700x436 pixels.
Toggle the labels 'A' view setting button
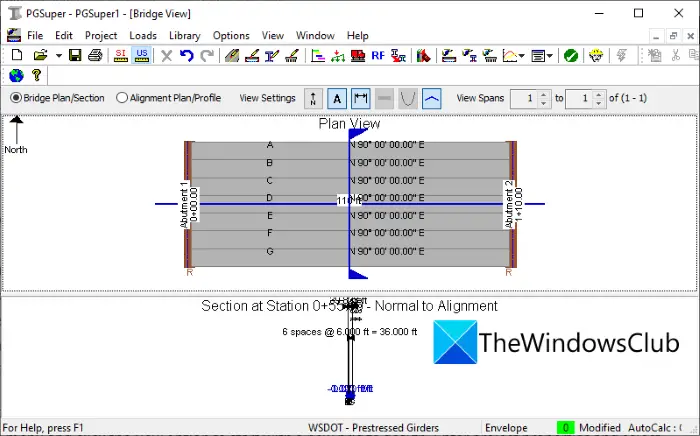pos(337,98)
